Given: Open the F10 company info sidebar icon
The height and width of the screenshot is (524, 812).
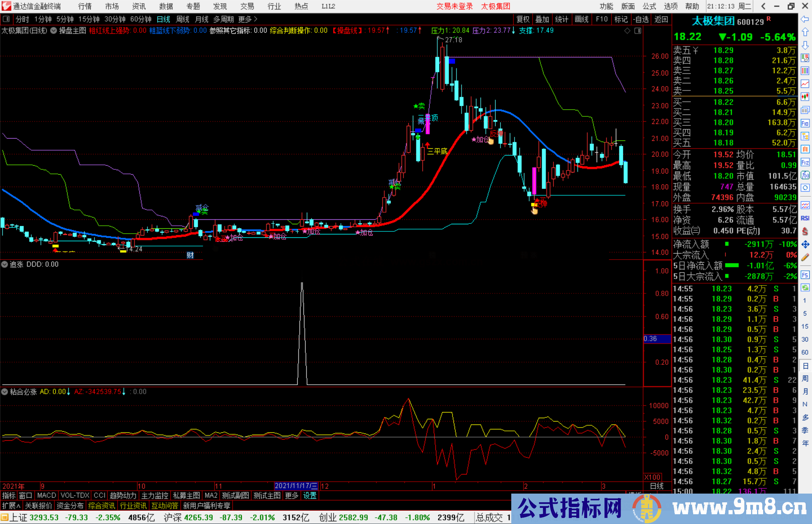Looking at the screenshot, I should click(805, 123).
